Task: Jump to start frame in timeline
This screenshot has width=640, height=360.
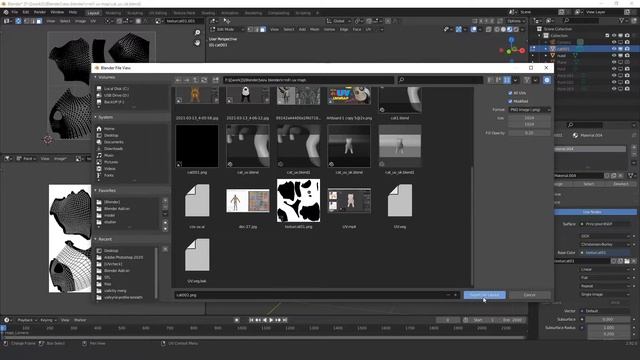Action: tap(251, 320)
